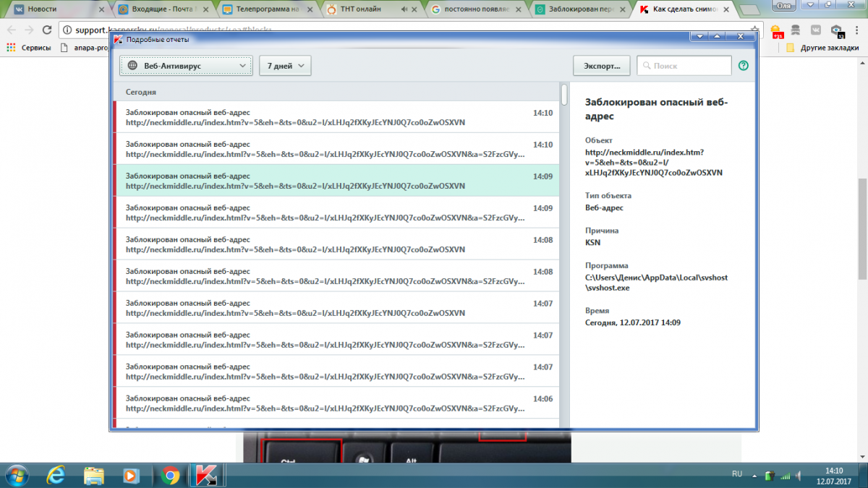Click Chrome's reload page icon
The width and height of the screenshot is (868, 488).
click(x=47, y=30)
